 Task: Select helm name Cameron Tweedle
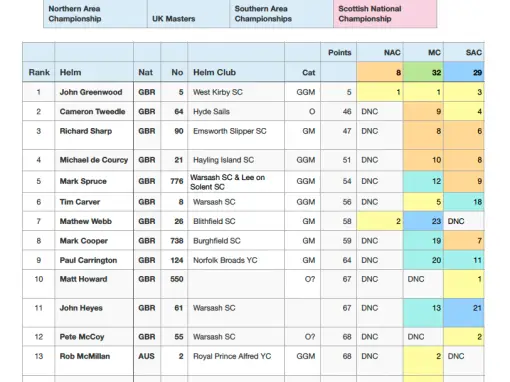[x=92, y=111]
